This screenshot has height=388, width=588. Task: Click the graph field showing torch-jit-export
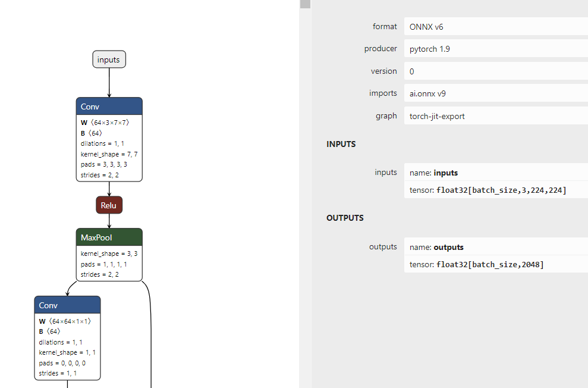pyautogui.click(x=495, y=116)
